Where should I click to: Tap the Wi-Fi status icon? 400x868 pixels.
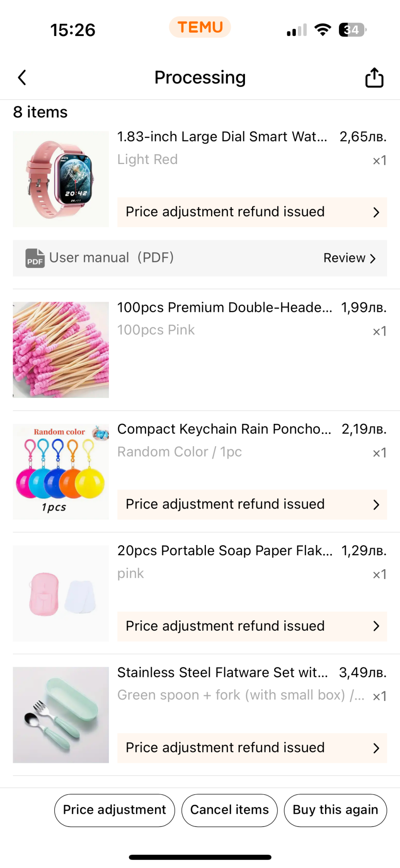pyautogui.click(x=322, y=30)
